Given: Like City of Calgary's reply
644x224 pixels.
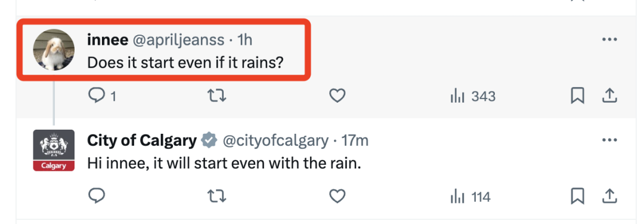Looking at the screenshot, I should 337,197.
